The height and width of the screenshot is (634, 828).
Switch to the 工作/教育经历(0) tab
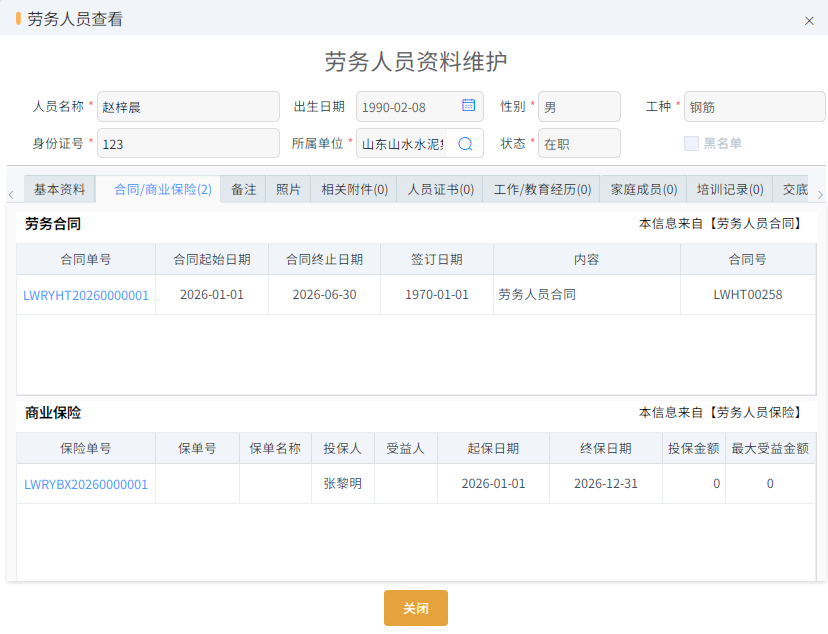point(542,189)
